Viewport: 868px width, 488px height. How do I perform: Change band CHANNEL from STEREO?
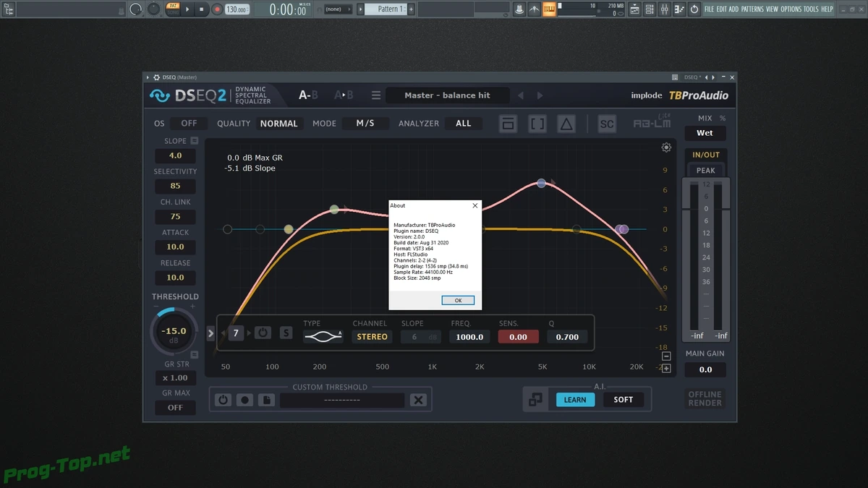(372, 337)
